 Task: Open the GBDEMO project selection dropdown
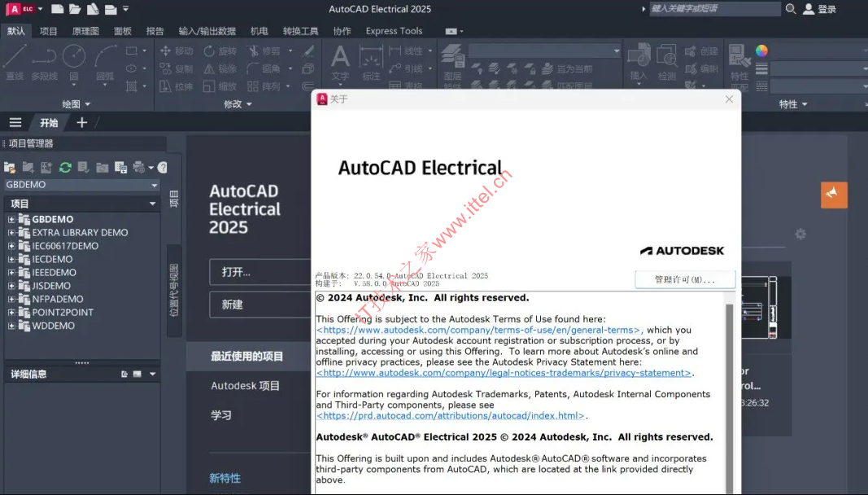pyautogui.click(x=82, y=185)
